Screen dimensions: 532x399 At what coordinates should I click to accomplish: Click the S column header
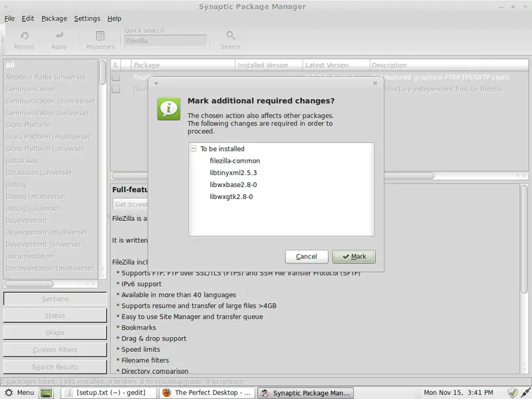[115, 65]
